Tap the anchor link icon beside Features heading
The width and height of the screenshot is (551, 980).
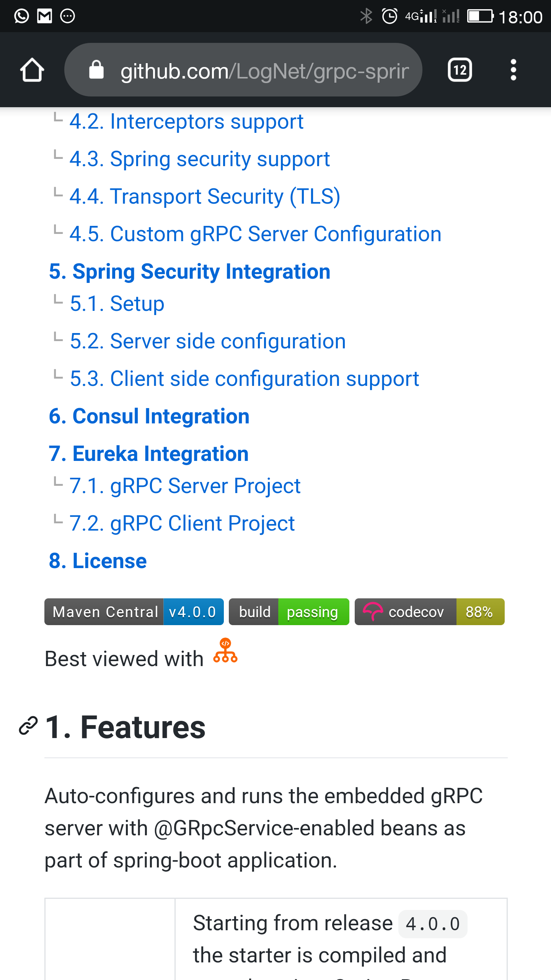tap(28, 726)
